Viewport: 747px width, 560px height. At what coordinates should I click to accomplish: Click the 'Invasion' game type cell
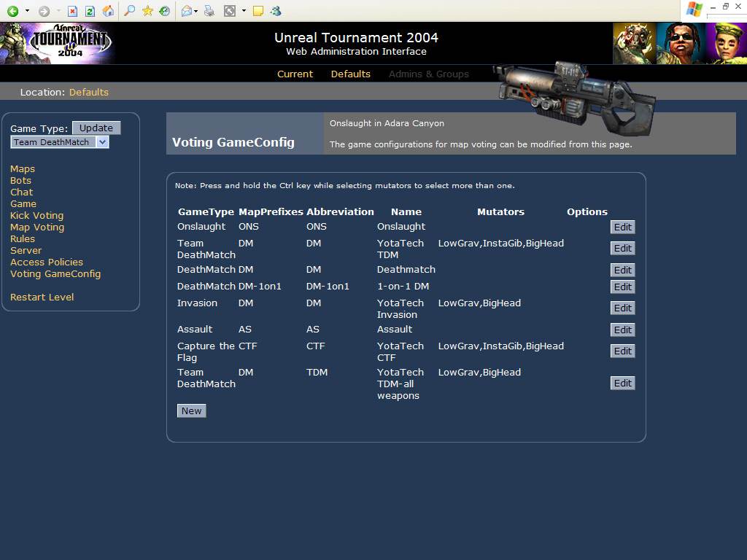[197, 303]
